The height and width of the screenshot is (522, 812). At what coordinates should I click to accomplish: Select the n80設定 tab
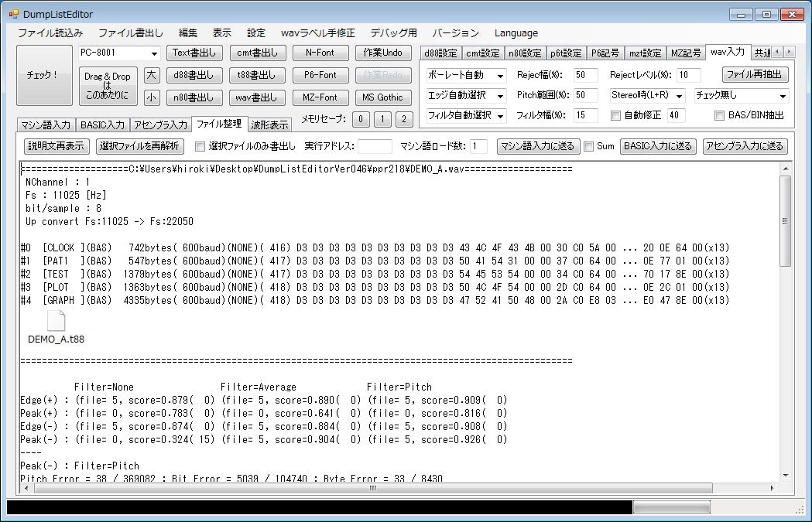click(525, 53)
